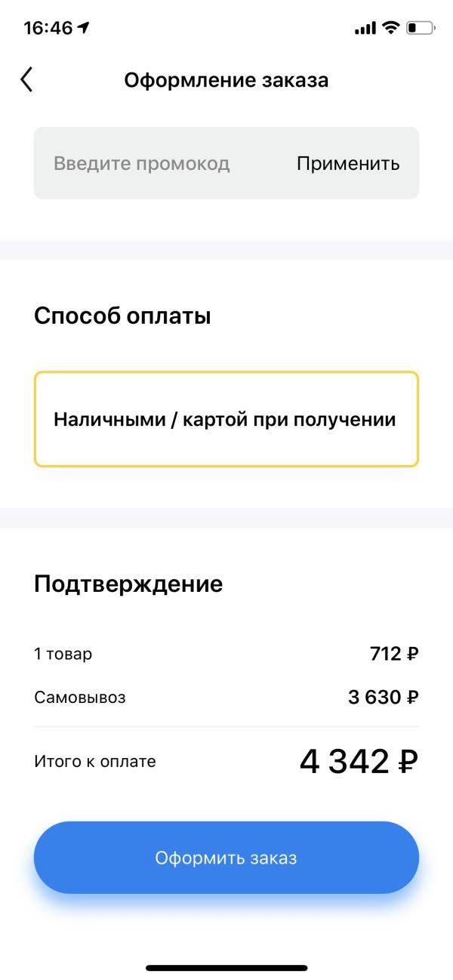This screenshot has height=980, width=453.
Task: Tap the 16:46 clock in status bar
Action: coord(48,28)
